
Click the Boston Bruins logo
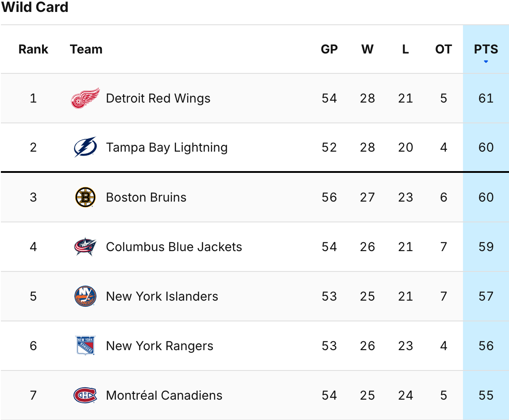pos(85,197)
